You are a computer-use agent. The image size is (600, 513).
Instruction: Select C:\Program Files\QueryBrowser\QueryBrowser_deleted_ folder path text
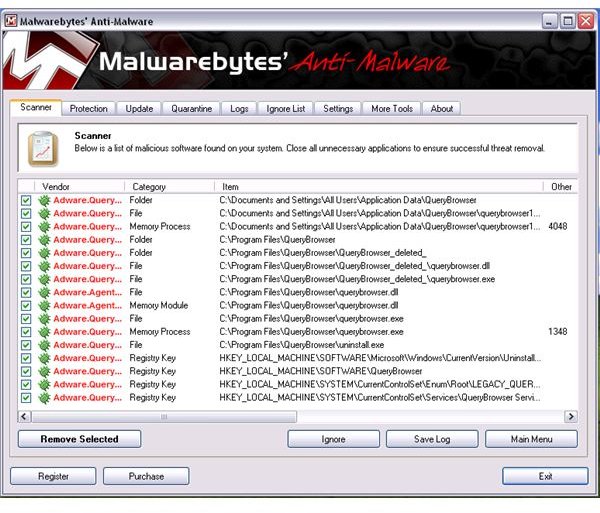click(x=323, y=253)
